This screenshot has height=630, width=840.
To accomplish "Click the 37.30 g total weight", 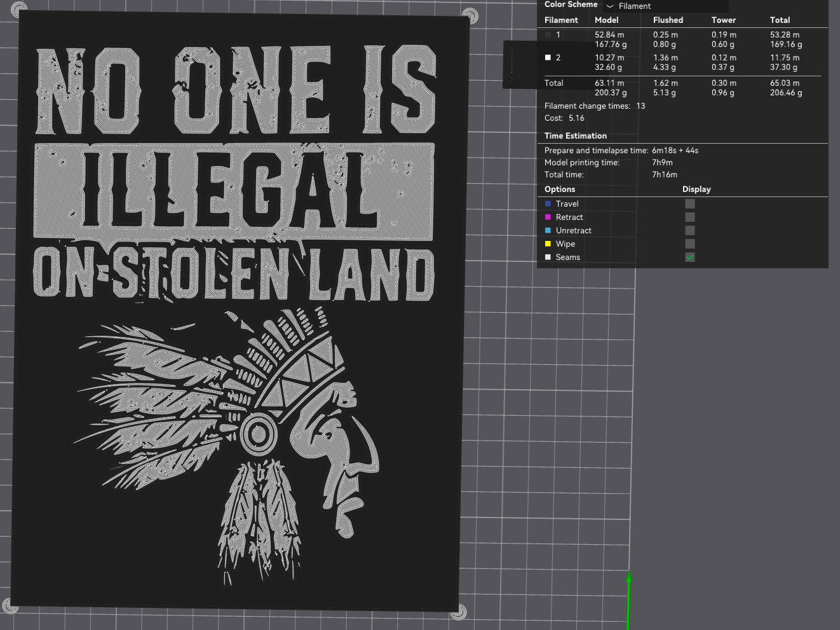I will click(783, 67).
